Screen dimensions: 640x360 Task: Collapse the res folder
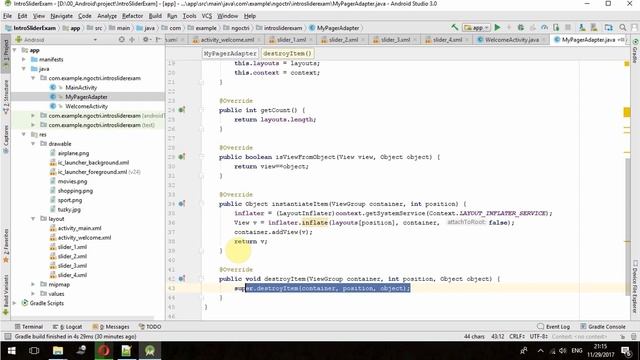click(x=24, y=135)
